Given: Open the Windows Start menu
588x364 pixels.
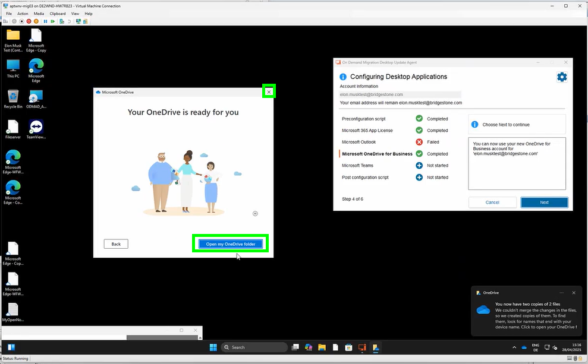Looking at the screenshot, I should (x=213, y=347).
